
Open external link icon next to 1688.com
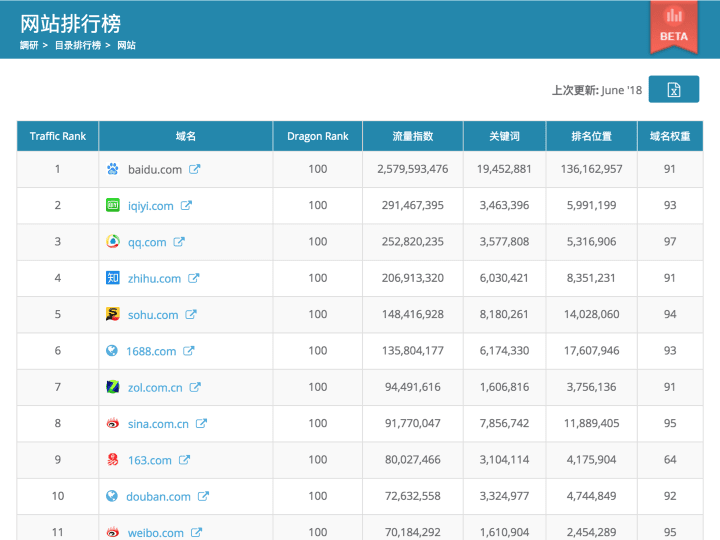(x=189, y=351)
